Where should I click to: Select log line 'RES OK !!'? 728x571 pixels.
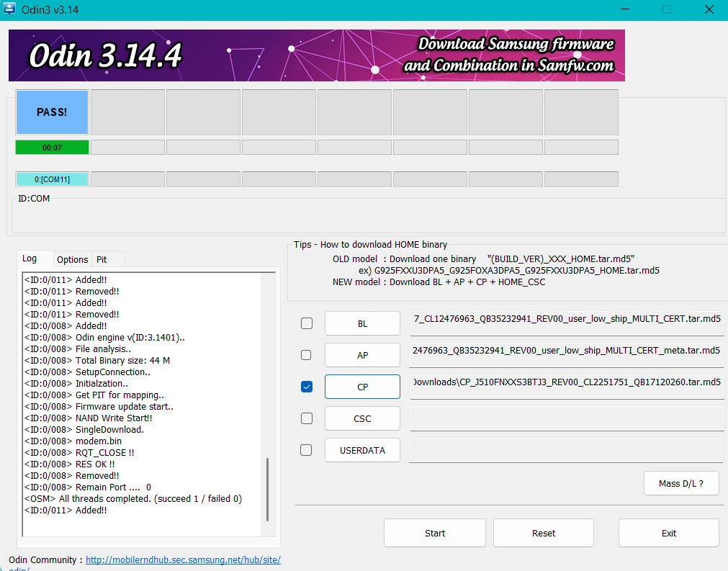(70, 464)
